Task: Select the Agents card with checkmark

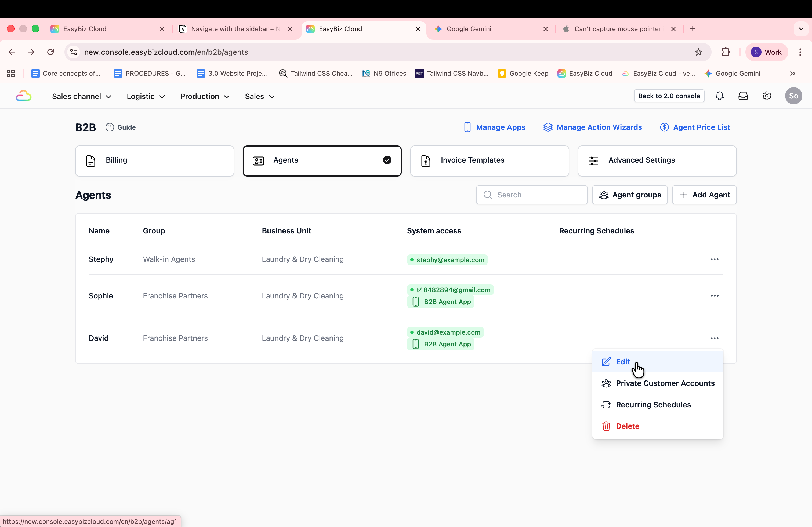Action: [322, 160]
